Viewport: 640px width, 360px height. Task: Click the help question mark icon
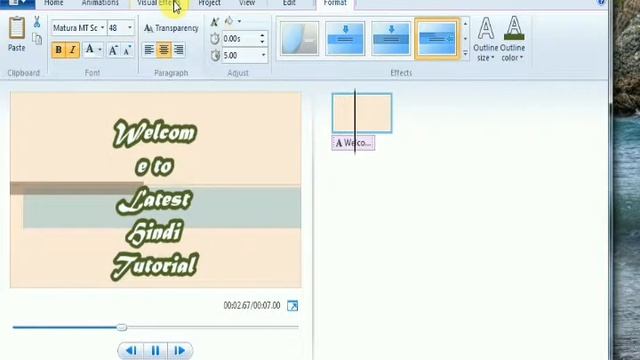[601, 2]
